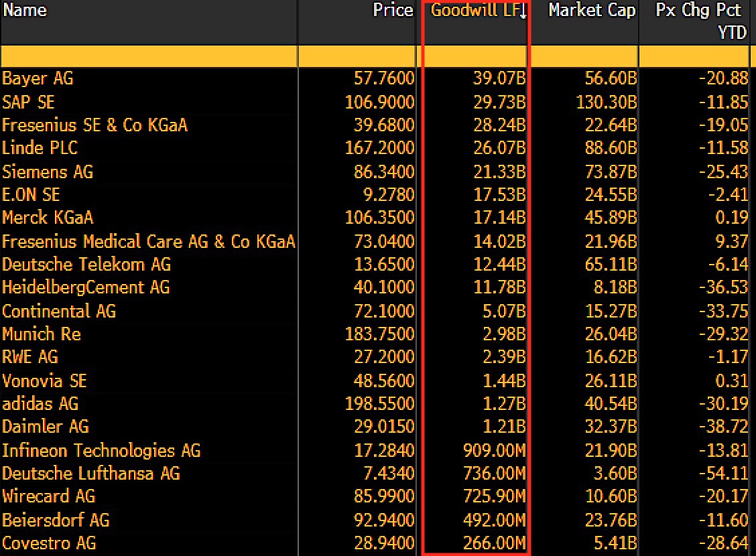Open Fresenius Medical Care AG & Co KGaA

(x=149, y=241)
